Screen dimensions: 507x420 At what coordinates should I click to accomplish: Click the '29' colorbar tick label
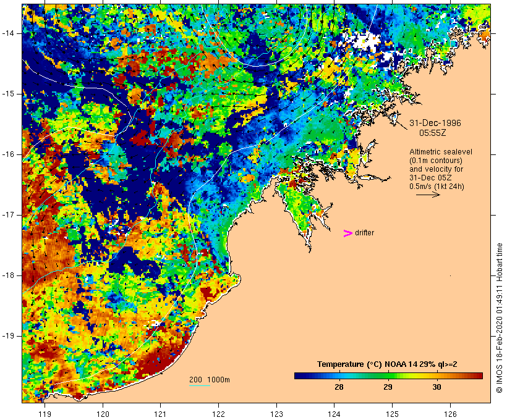(388, 387)
